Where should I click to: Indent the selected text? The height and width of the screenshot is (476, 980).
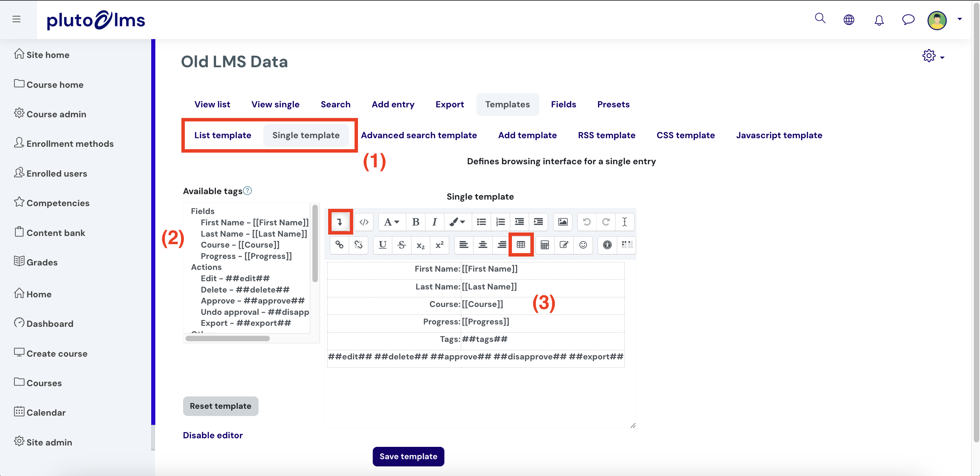pyautogui.click(x=538, y=222)
